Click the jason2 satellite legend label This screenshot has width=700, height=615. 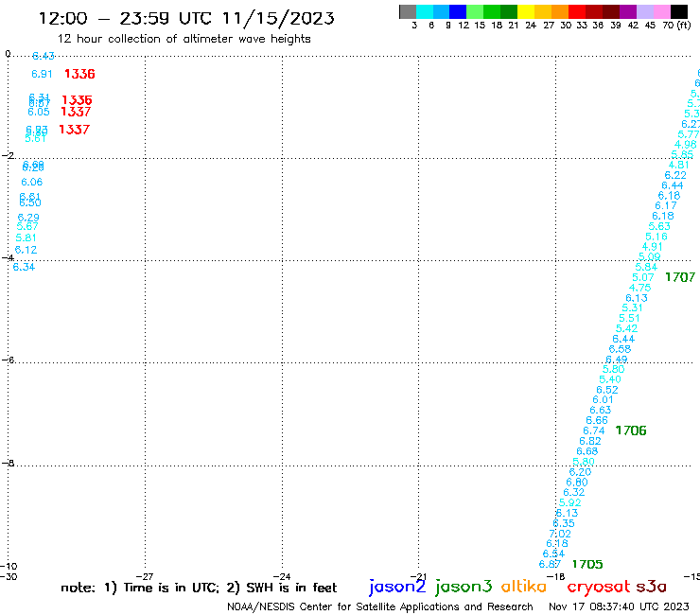coord(397,587)
